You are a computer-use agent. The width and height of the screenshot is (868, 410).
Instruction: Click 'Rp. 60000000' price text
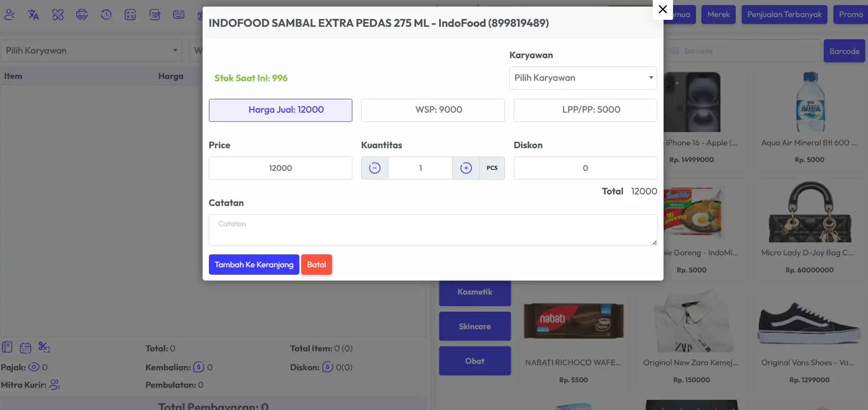pos(810,270)
